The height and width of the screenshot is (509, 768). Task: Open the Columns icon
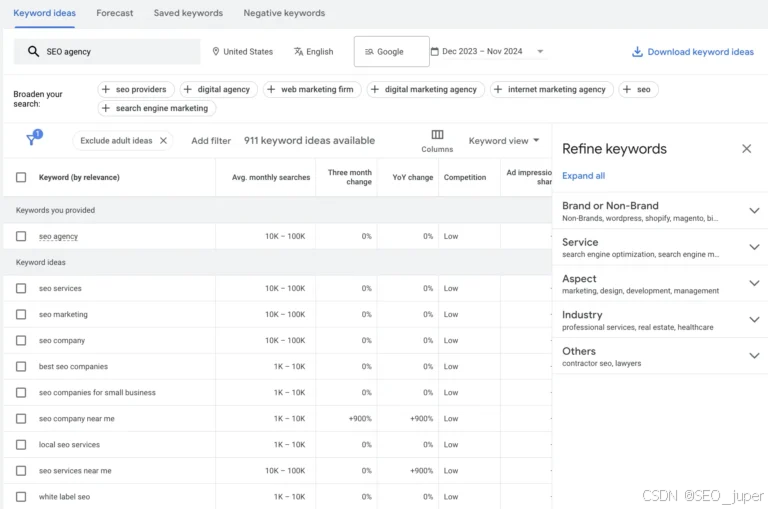click(x=437, y=134)
